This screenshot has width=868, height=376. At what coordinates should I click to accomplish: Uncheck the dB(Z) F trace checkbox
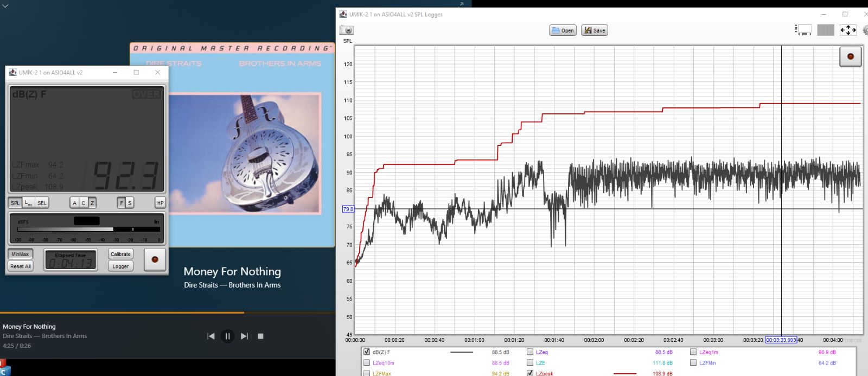click(x=367, y=352)
